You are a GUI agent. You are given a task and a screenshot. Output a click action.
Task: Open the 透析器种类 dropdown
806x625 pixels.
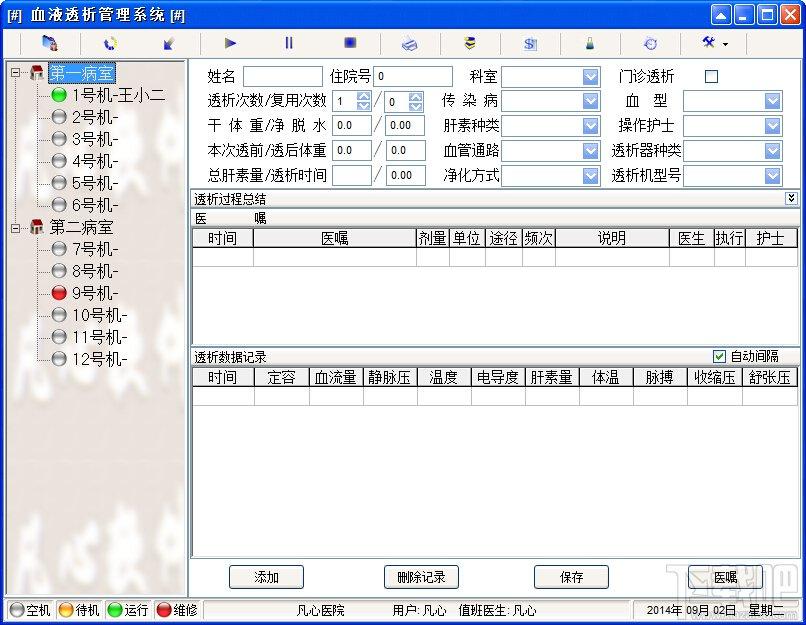tap(773, 151)
